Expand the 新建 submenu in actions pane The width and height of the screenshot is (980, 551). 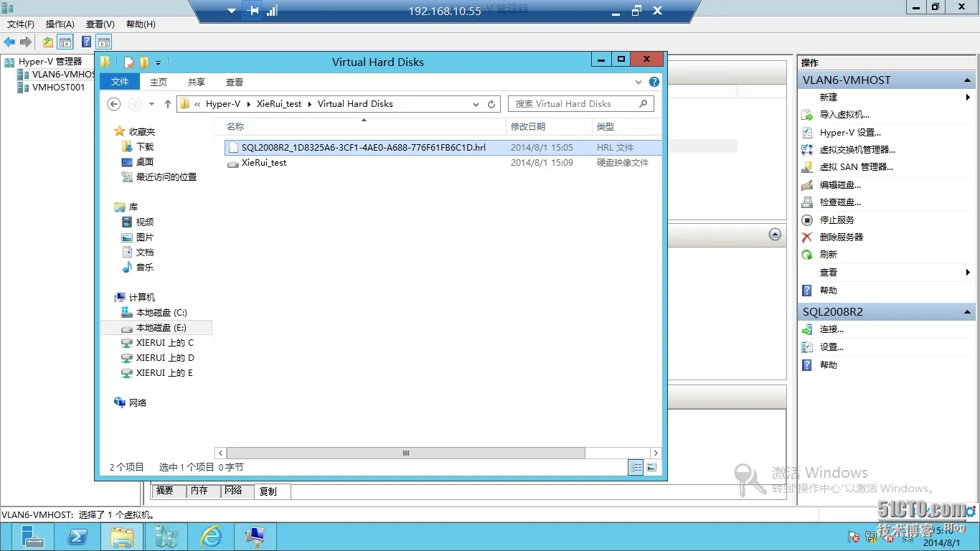click(x=968, y=98)
